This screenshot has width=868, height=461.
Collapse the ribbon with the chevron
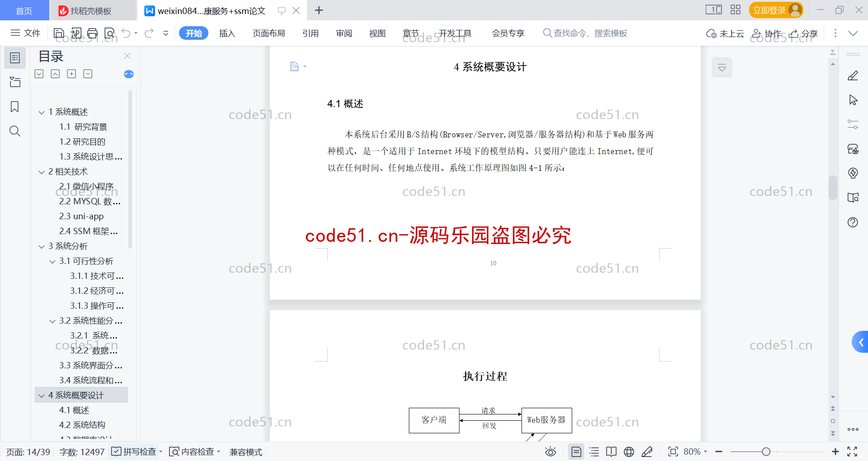[853, 33]
